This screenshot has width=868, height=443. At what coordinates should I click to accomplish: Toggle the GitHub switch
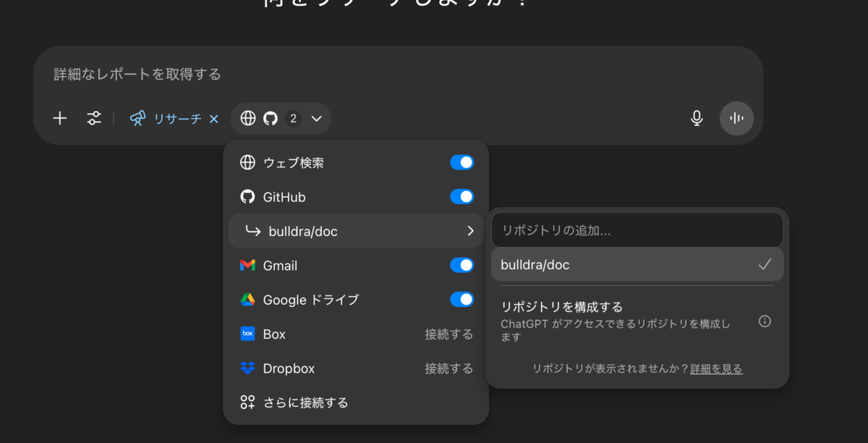pos(462,196)
